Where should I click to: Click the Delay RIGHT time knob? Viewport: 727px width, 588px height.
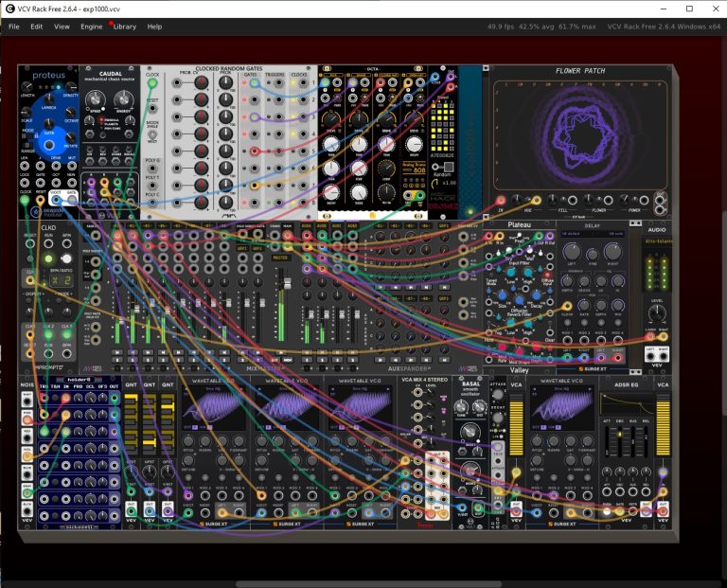pyautogui.click(x=613, y=252)
